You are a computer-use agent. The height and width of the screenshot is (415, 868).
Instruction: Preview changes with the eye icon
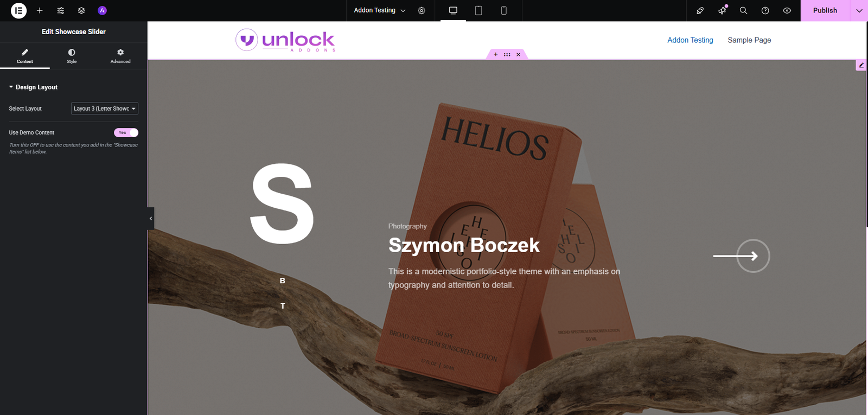click(x=787, y=10)
